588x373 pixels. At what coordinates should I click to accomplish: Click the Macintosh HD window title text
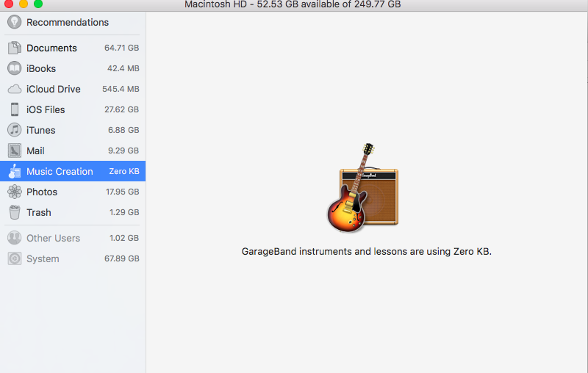pos(293,4)
